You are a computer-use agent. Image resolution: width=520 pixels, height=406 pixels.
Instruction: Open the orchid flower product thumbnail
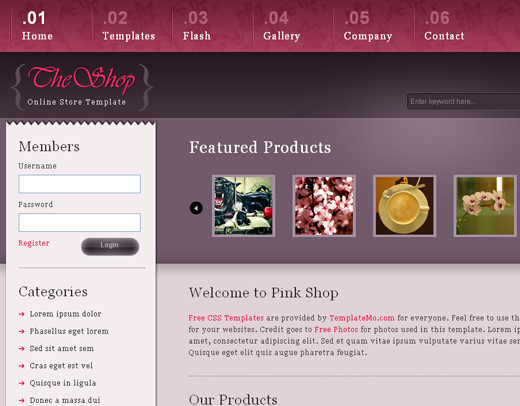[x=485, y=206]
